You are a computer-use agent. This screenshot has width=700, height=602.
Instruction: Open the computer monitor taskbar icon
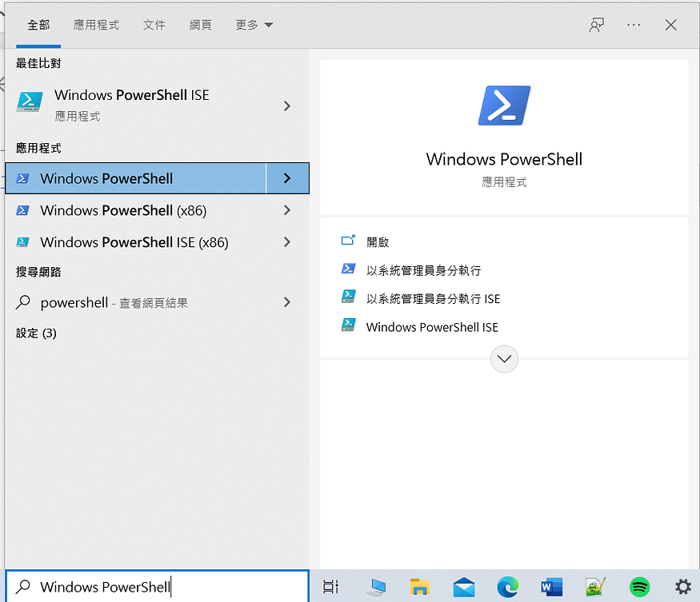click(376, 587)
